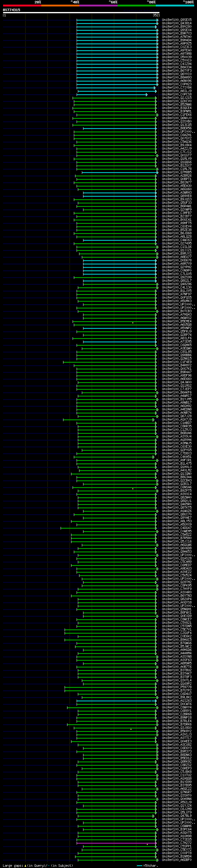Open hit UniRef100_Q43814
197x868 pixels.
pyautogui.click(x=177, y=23)
